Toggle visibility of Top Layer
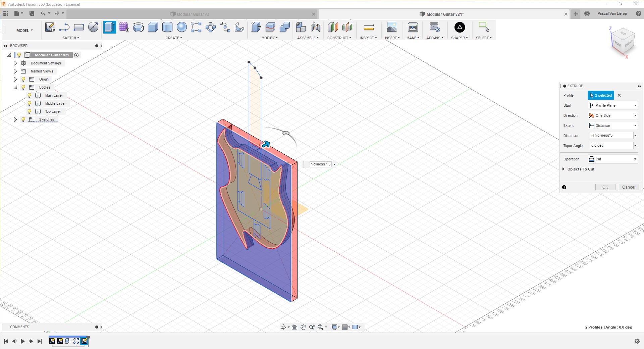This screenshot has height=349, width=644. [30, 111]
